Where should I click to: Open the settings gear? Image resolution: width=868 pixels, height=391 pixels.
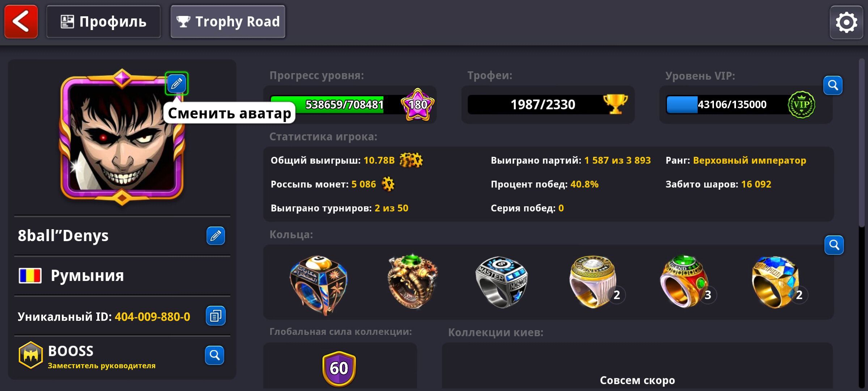(x=846, y=22)
